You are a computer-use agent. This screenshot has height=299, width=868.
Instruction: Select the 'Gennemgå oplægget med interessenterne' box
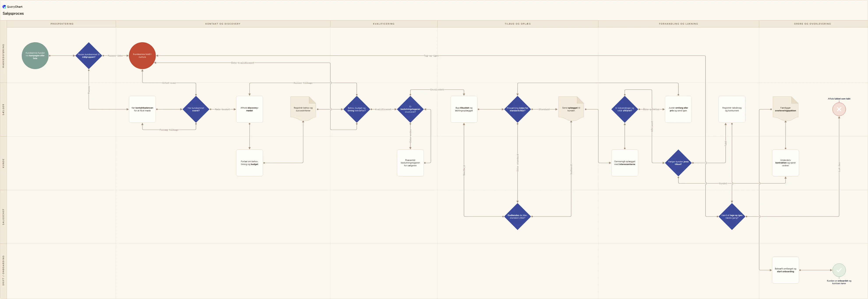[x=624, y=163]
